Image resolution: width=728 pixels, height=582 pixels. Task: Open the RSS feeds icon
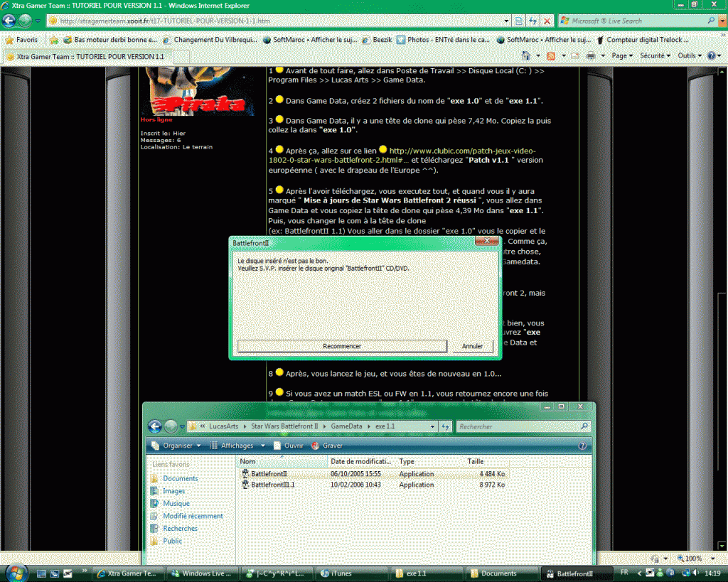click(551, 55)
